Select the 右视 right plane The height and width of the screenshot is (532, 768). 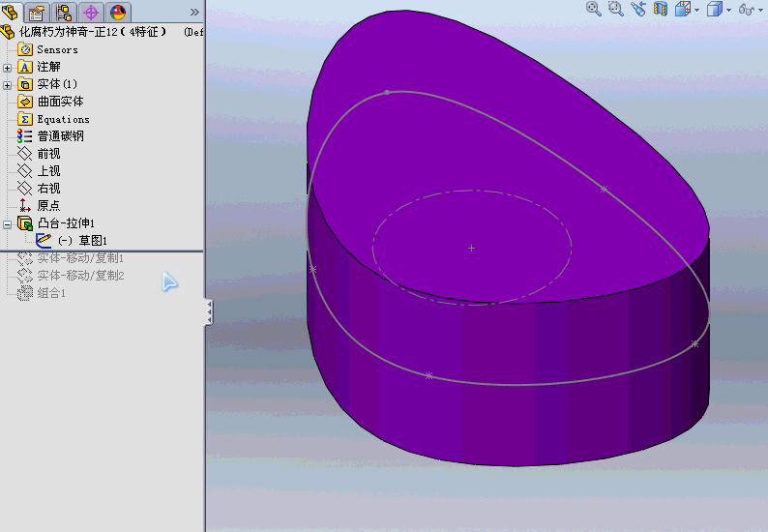click(49, 189)
